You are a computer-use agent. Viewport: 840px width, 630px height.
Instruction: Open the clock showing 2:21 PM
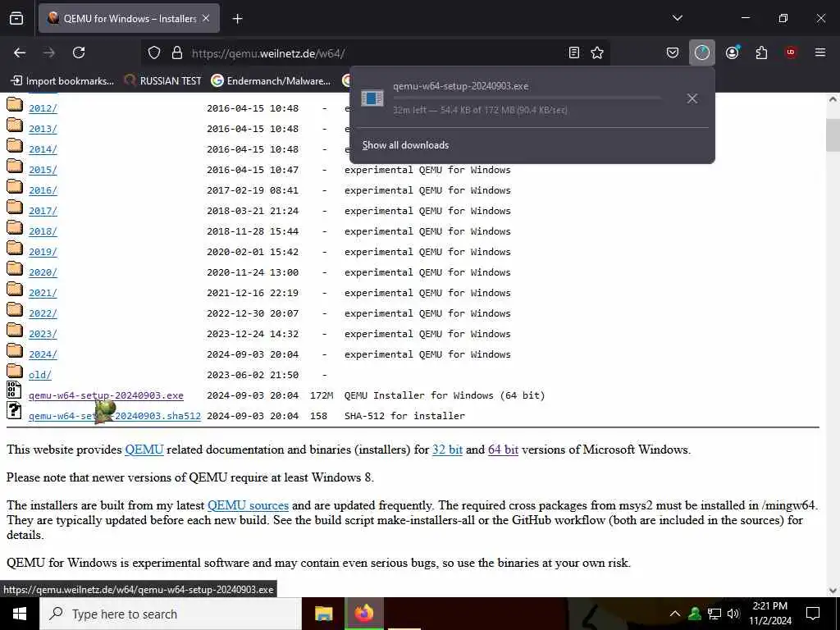coord(769,614)
